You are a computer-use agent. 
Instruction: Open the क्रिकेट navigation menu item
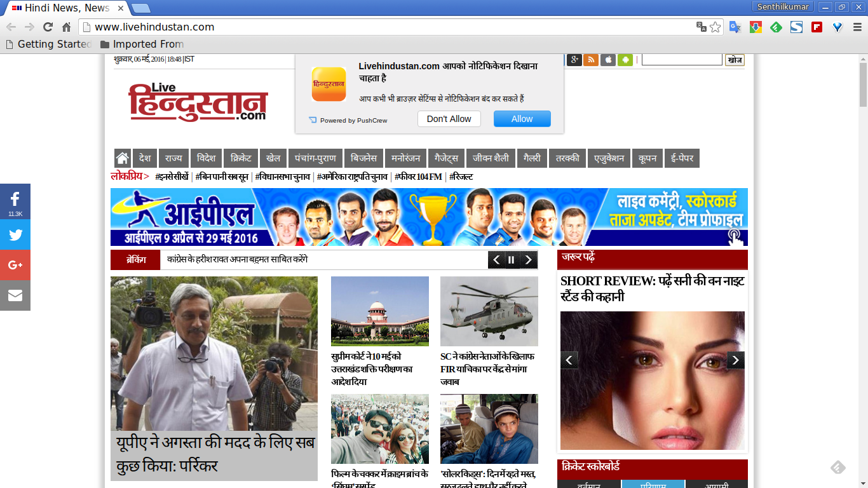point(241,158)
